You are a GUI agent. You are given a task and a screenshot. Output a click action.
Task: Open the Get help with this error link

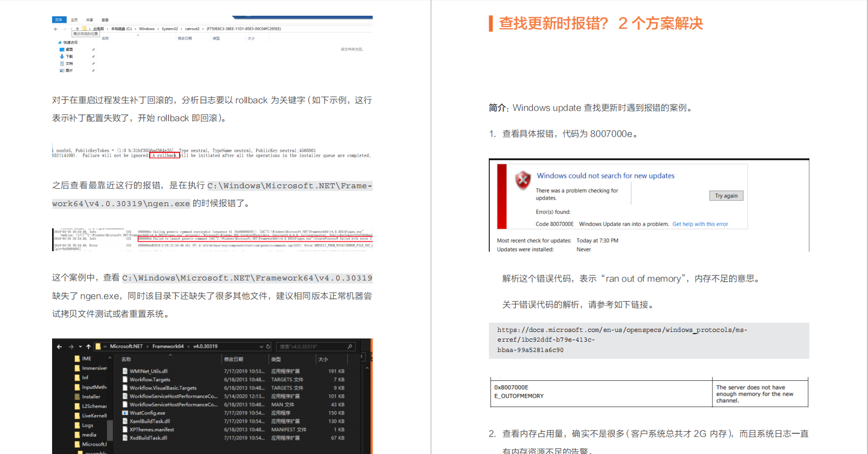coord(700,224)
